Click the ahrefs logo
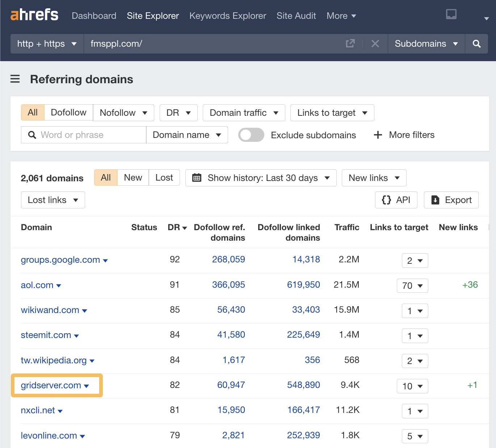 pos(34,15)
